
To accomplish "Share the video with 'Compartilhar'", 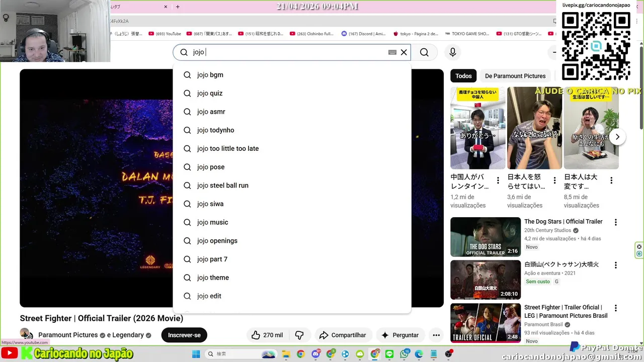I will pos(343,335).
